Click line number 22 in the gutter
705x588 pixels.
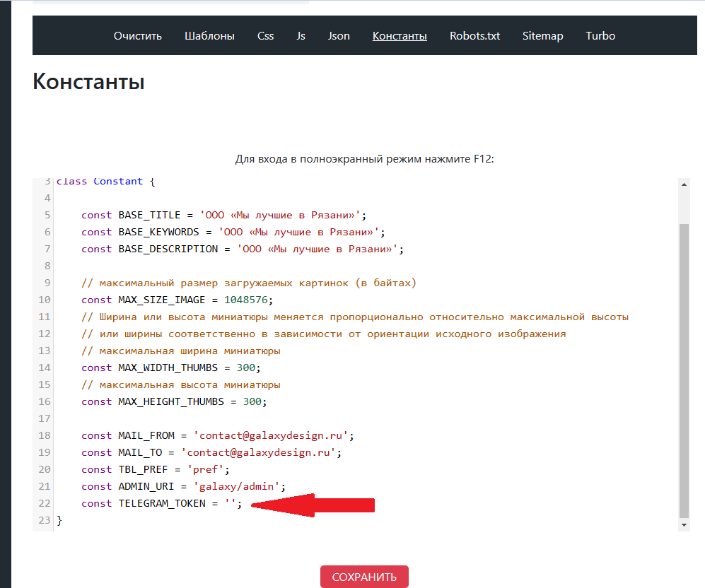45,504
